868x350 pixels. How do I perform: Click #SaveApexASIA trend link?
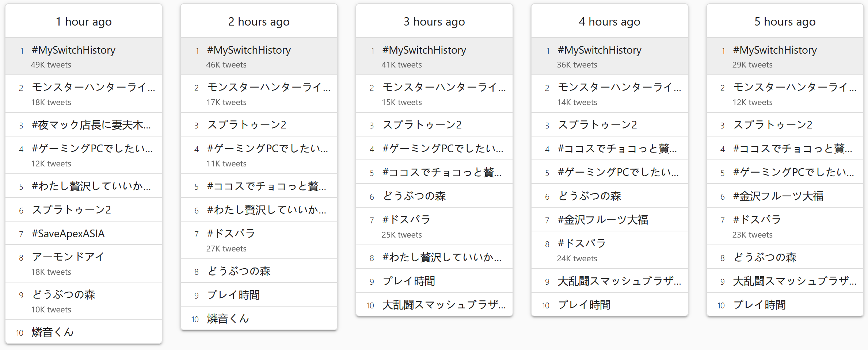(x=68, y=234)
